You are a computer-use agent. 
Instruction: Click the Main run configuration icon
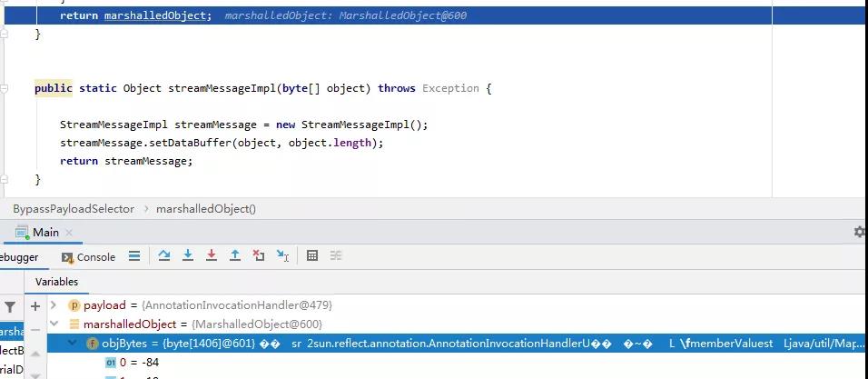[22, 233]
